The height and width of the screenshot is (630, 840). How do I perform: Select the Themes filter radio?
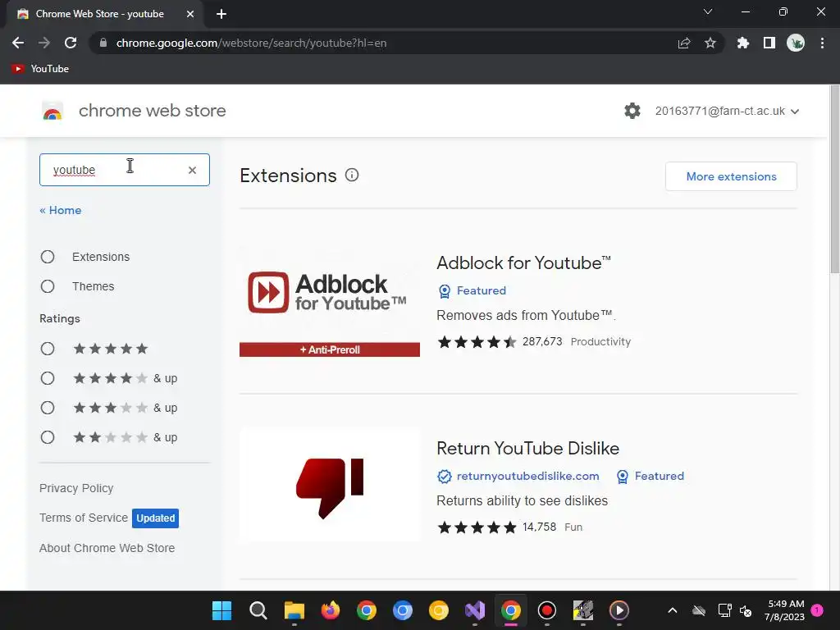pos(48,286)
